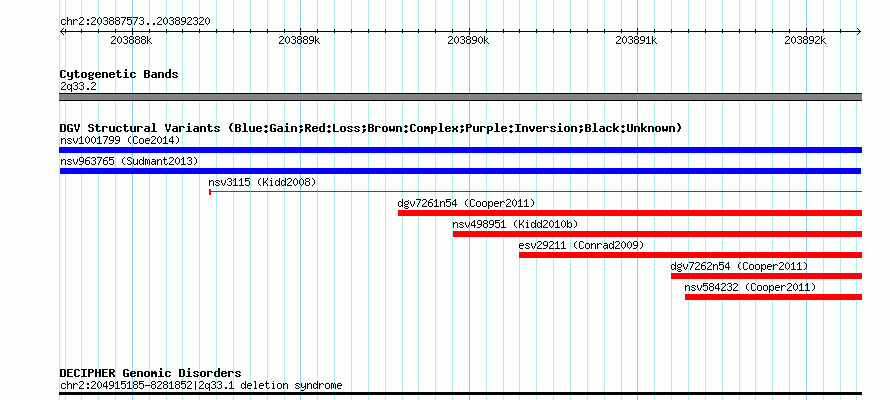Click the left arrowhead of the ruler
The image size is (890, 400).
coord(62,31)
